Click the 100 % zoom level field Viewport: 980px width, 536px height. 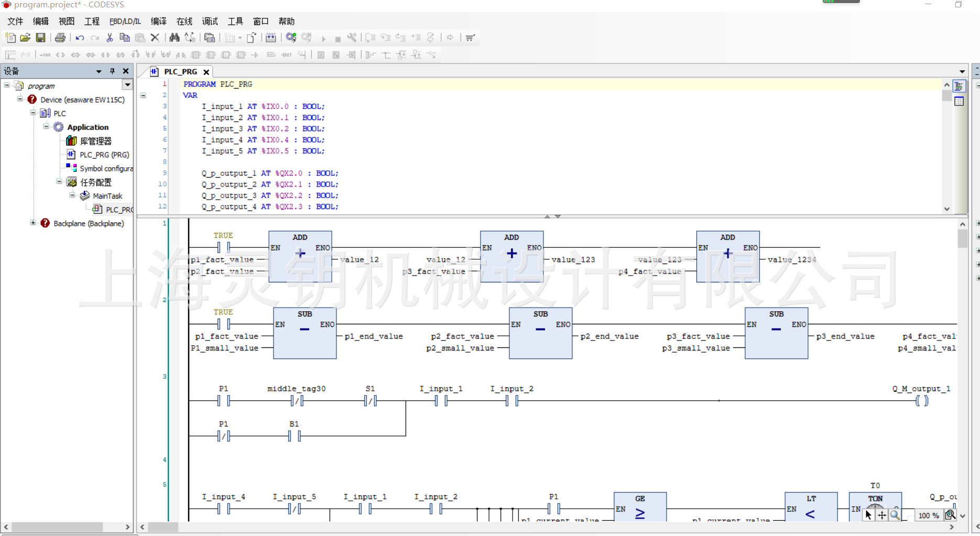[x=929, y=516]
